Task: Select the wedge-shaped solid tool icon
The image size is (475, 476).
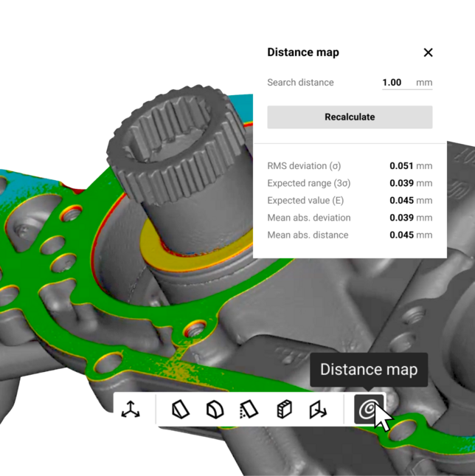Action: point(180,409)
